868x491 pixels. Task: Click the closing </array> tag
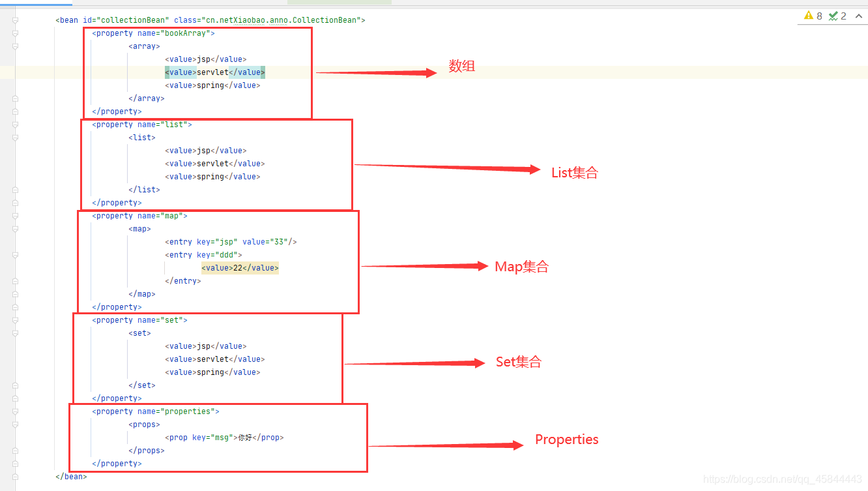coord(147,98)
